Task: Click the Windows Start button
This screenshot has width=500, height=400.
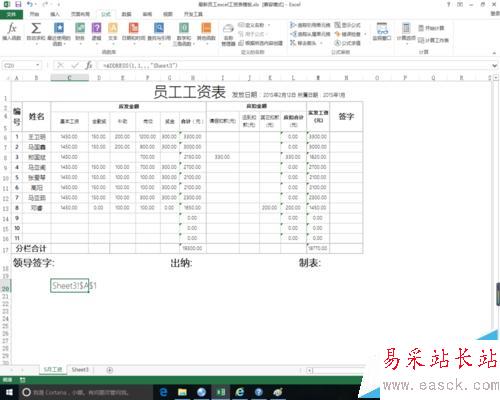Action: 9,392
